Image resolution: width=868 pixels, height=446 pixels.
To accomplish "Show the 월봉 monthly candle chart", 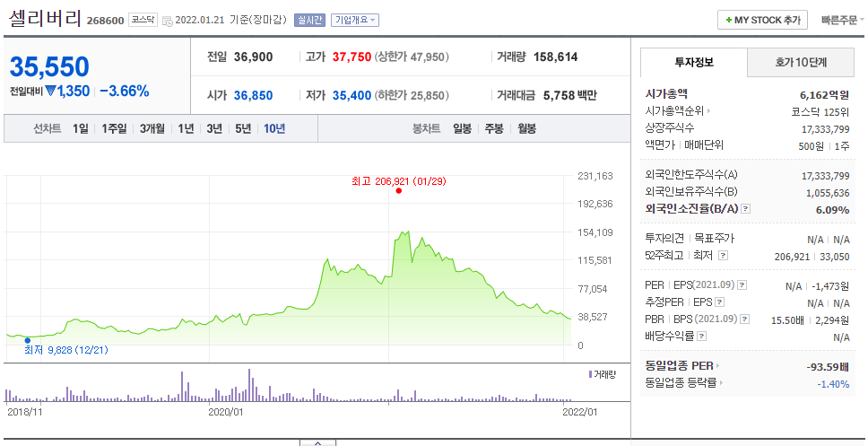I will coord(527,128).
